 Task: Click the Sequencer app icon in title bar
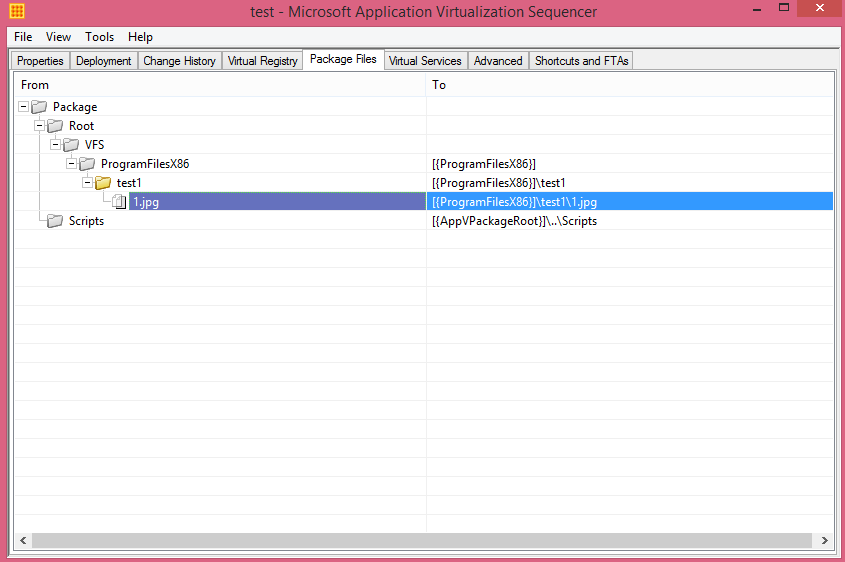pyautogui.click(x=17, y=11)
